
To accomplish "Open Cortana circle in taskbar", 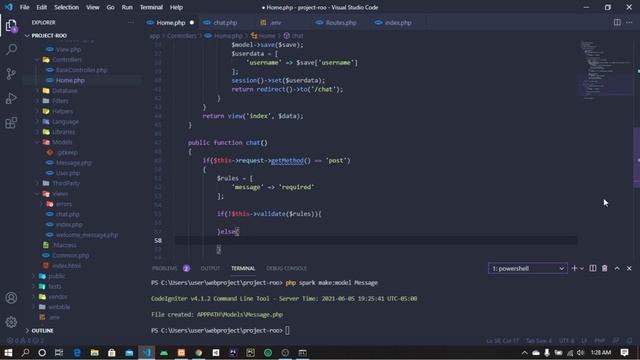I will click(x=42, y=353).
